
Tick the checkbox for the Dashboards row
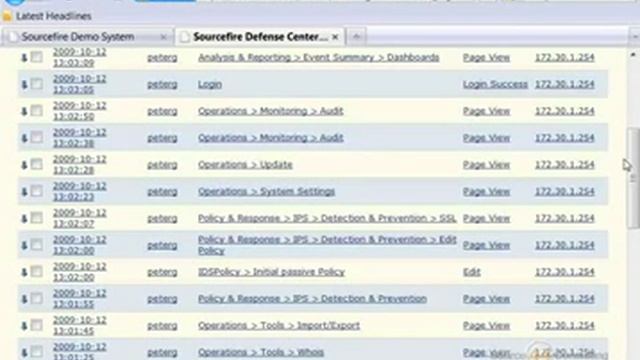(x=37, y=57)
